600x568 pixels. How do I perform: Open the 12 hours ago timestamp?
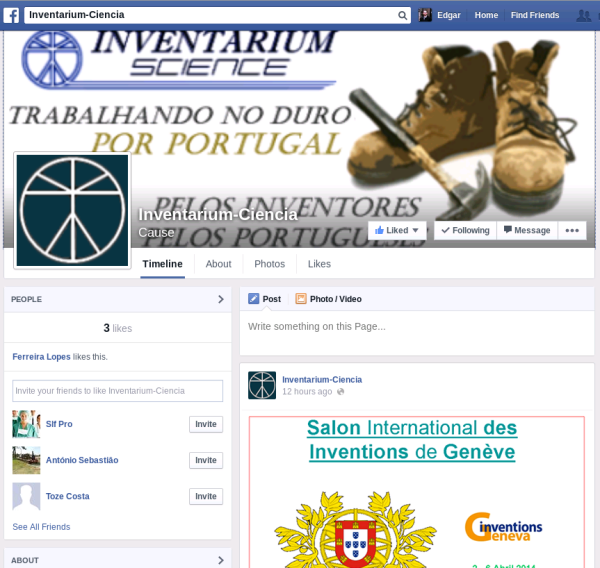[x=307, y=392]
